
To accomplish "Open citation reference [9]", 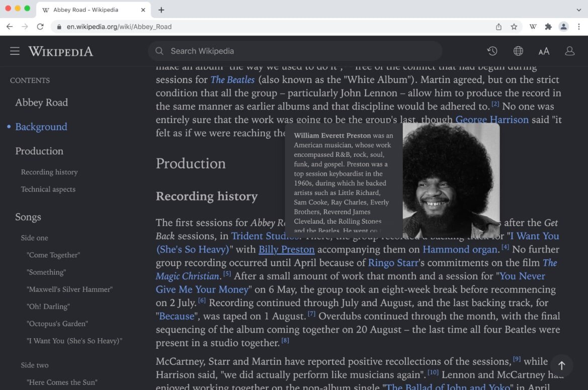I will 517,359.
